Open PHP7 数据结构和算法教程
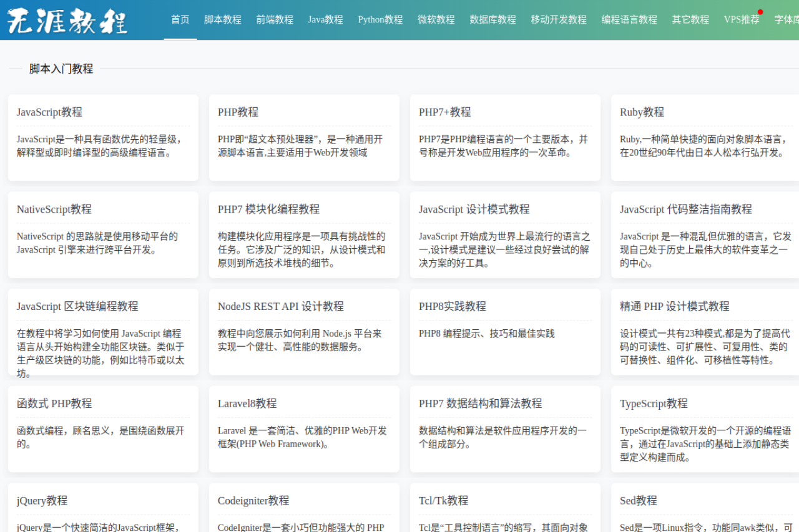799x532 pixels. coord(481,404)
